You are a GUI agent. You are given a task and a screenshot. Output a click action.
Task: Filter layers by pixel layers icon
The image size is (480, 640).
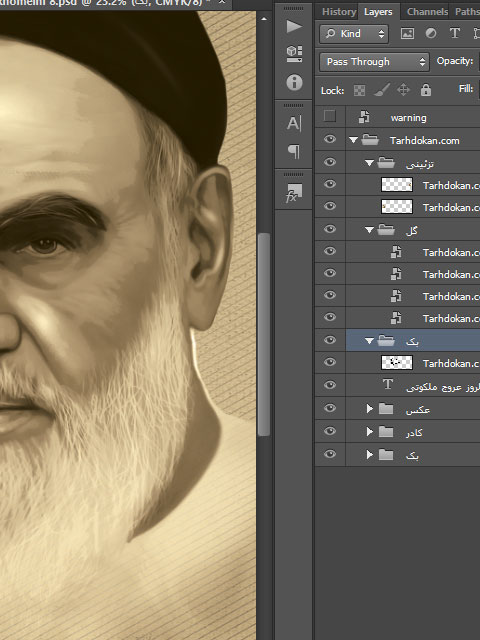(x=407, y=33)
